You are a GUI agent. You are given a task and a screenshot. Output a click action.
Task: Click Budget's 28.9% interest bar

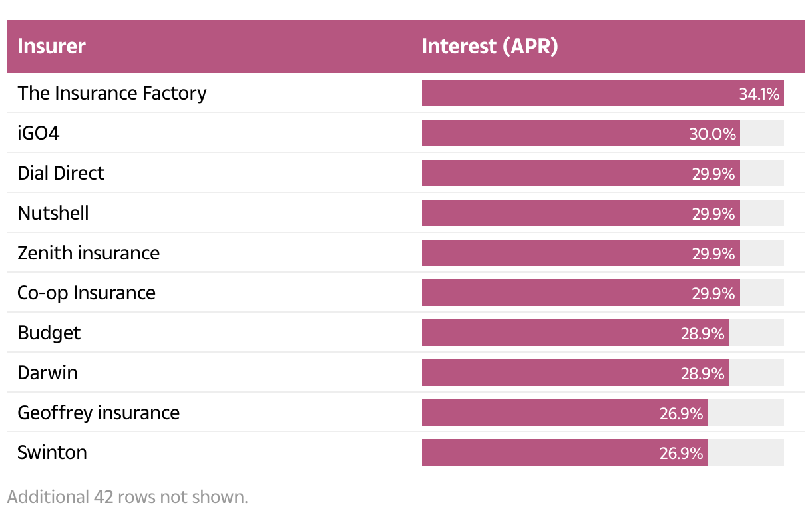tap(575, 333)
